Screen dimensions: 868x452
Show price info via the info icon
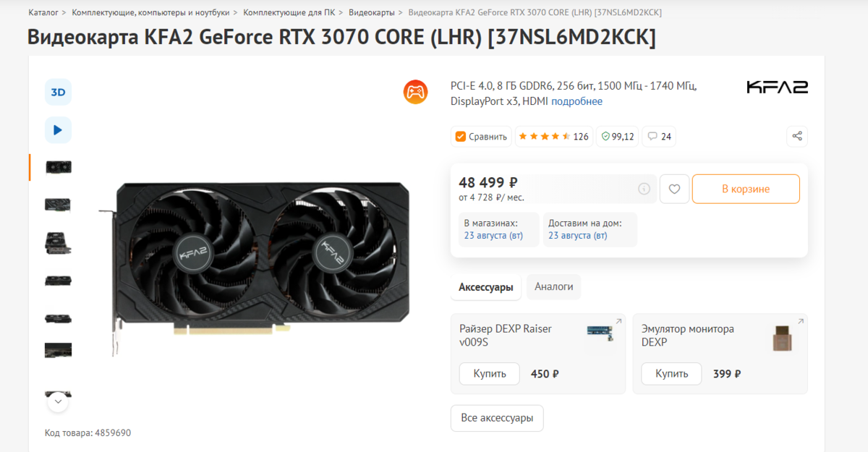(x=644, y=189)
